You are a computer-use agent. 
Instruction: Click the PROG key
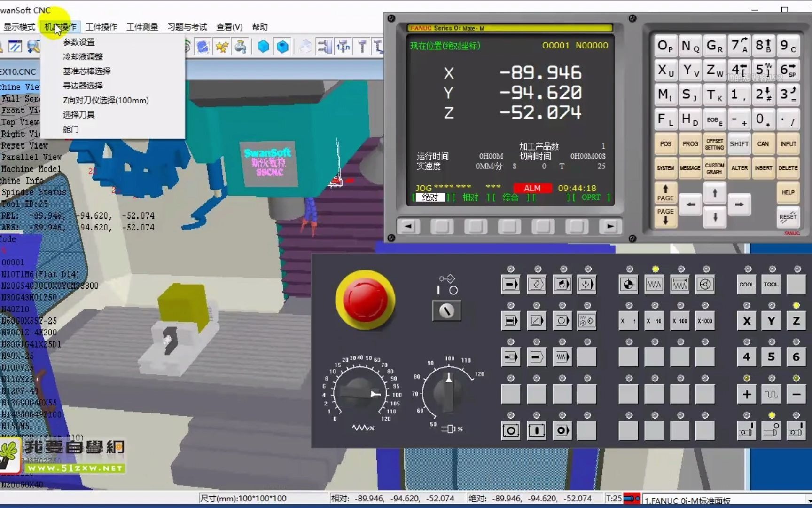coord(690,144)
